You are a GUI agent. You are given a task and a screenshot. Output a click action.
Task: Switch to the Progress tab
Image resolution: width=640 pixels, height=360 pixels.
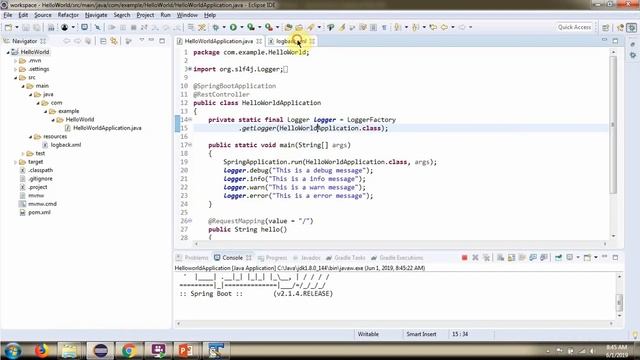click(x=273, y=258)
